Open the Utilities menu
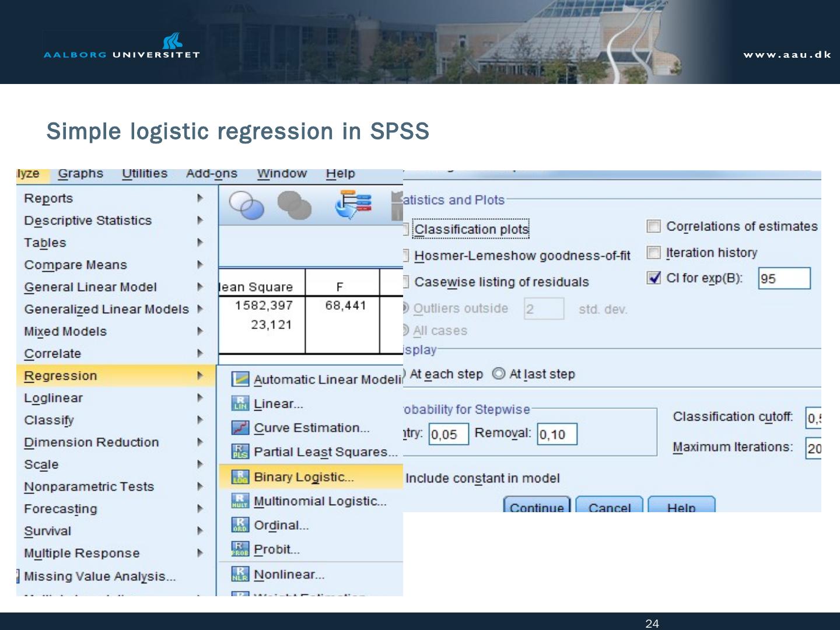Image resolution: width=840 pixels, height=630 pixels. click(x=145, y=174)
